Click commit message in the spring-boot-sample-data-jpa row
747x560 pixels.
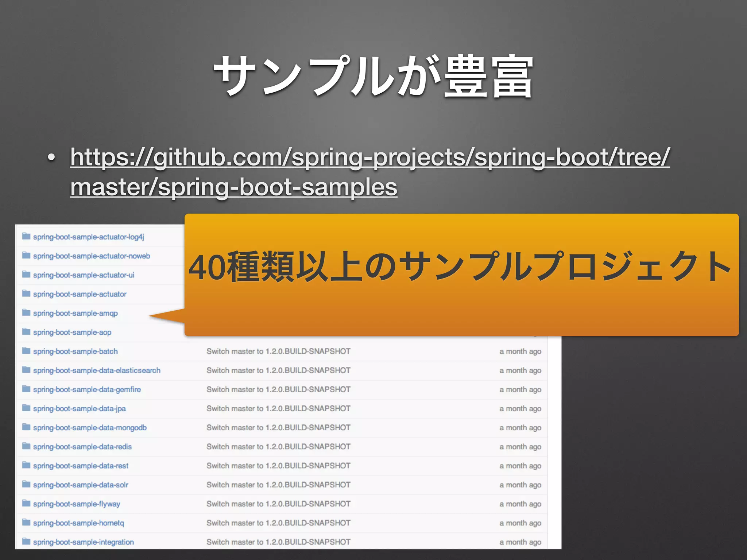pos(279,408)
